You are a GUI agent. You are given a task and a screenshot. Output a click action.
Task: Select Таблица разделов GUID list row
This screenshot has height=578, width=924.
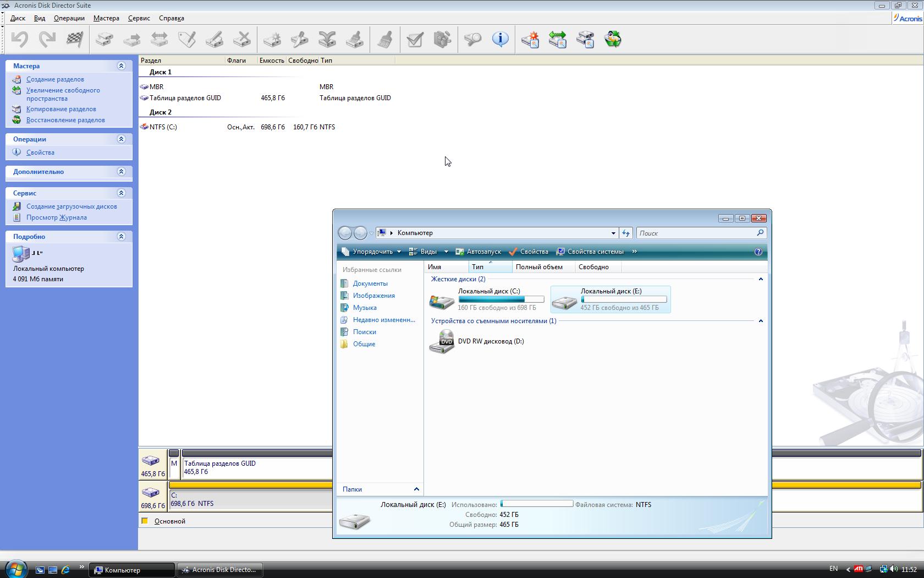[x=266, y=98]
